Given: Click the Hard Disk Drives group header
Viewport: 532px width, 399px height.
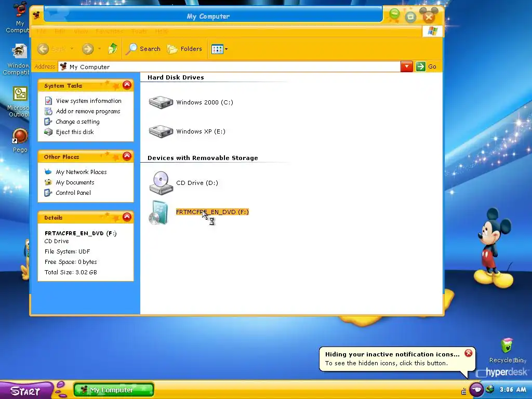Looking at the screenshot, I should (176, 77).
